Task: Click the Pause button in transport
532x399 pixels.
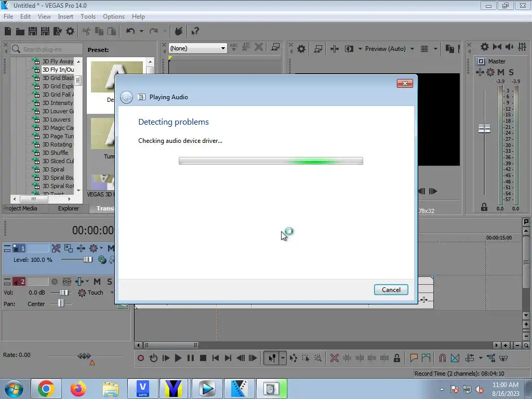Action: 191,358
